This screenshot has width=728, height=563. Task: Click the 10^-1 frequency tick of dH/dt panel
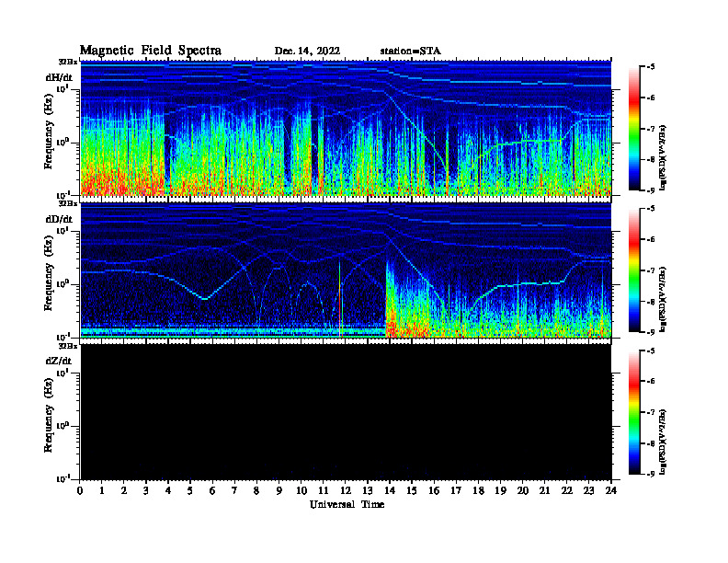point(62,194)
